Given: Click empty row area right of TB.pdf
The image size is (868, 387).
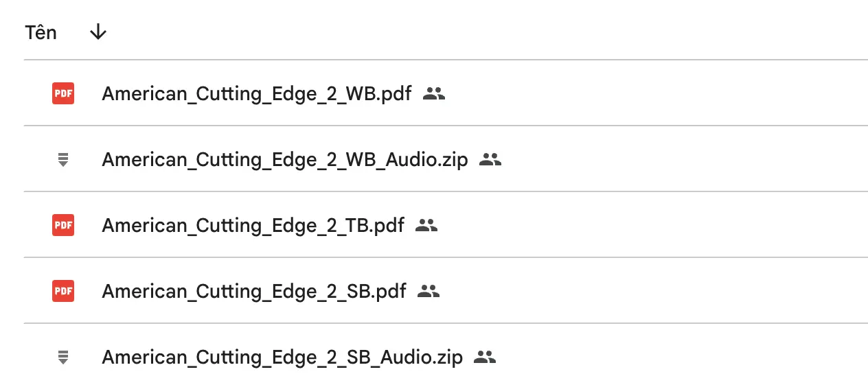Looking at the screenshot, I should coord(652,225).
